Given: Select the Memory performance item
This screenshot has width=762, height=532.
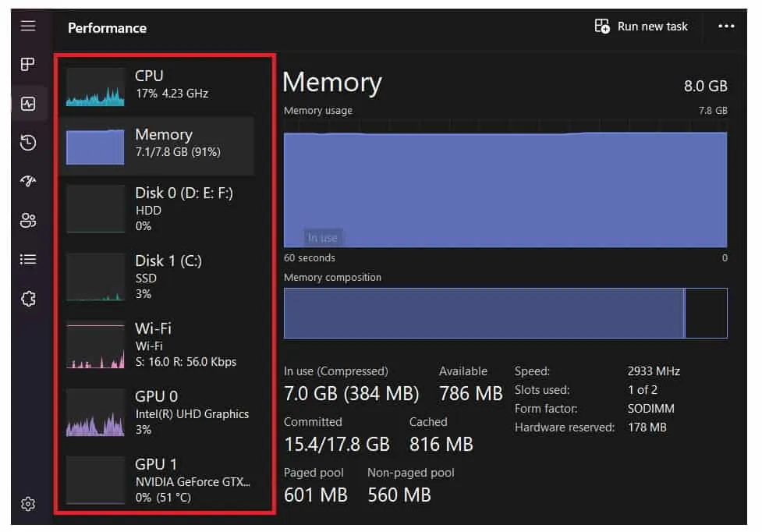Looking at the screenshot, I should 158,145.
